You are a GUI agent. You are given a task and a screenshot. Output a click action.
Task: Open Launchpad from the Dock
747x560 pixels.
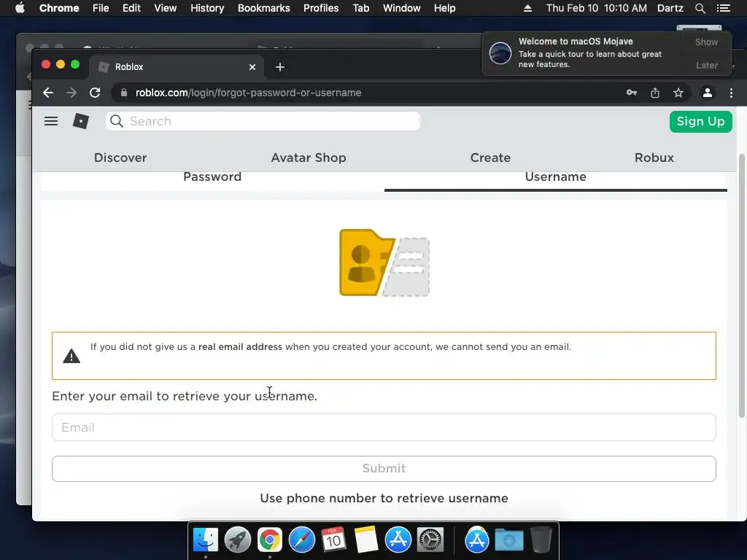pos(238,540)
